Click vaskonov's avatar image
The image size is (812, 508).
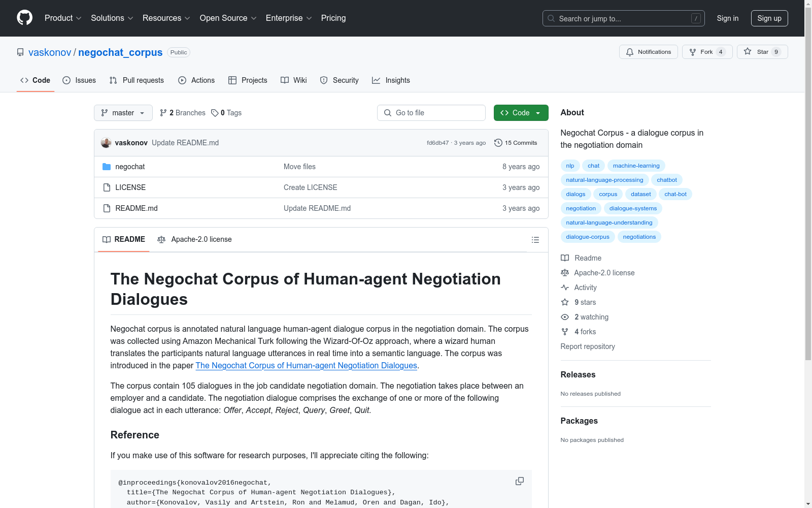pos(106,143)
